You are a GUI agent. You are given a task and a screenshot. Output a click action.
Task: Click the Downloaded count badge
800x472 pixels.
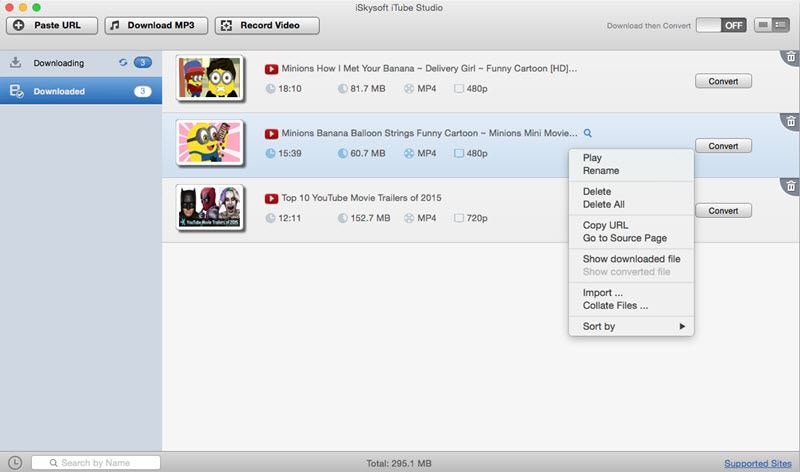[x=143, y=91]
